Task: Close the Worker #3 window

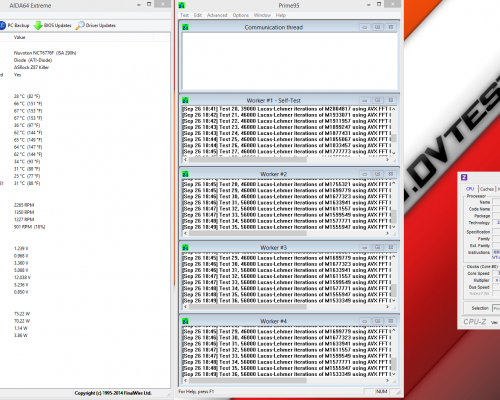Action: tap(390, 247)
